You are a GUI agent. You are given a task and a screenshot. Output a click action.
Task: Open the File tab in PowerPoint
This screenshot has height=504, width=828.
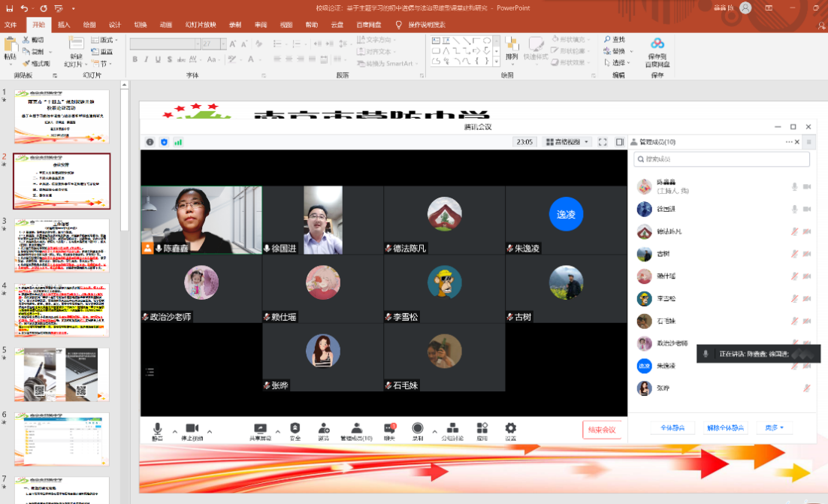(x=11, y=25)
